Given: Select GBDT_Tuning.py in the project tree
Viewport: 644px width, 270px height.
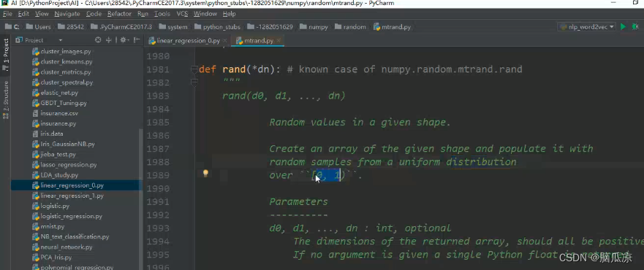Looking at the screenshot, I should click(59, 103).
